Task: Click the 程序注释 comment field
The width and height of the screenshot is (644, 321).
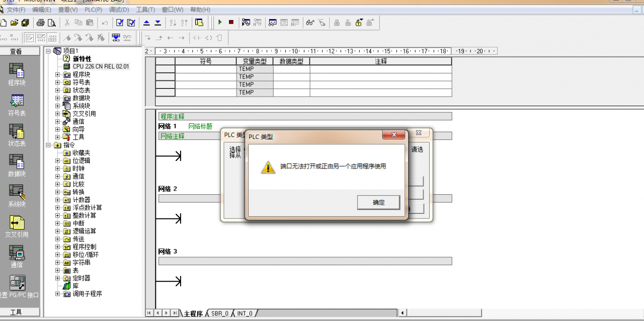Action: pyautogui.click(x=305, y=116)
